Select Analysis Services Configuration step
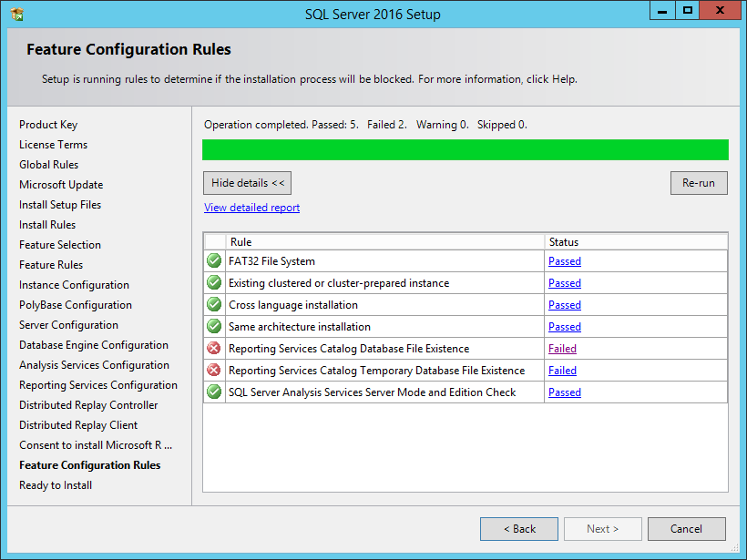 pyautogui.click(x=94, y=365)
